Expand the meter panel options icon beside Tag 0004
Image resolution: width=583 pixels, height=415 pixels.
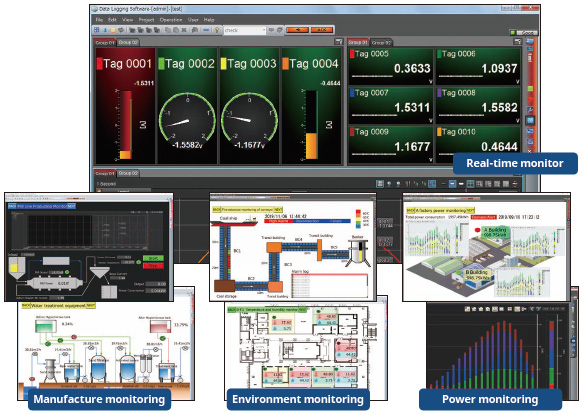tap(338, 42)
